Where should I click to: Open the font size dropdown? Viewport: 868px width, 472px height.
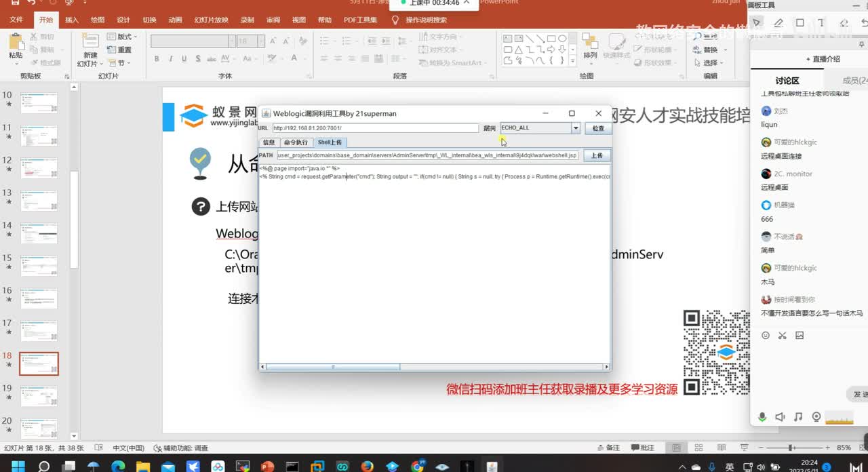click(261, 41)
